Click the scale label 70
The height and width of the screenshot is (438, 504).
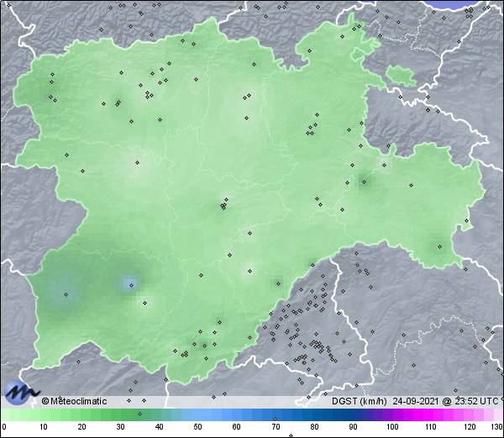pos(276,427)
